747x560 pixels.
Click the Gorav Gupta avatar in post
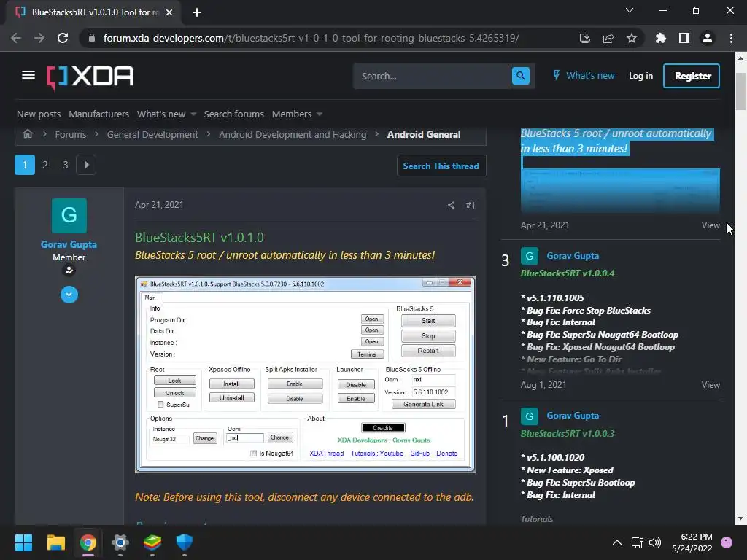[x=69, y=216]
